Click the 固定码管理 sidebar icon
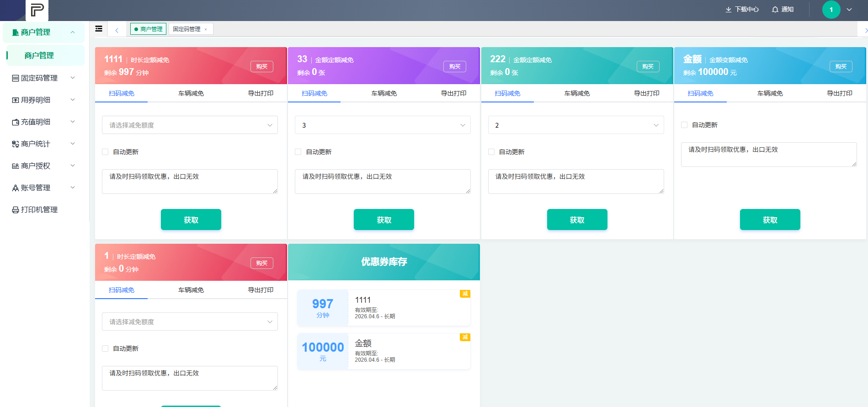The width and height of the screenshot is (868, 407). click(16, 78)
